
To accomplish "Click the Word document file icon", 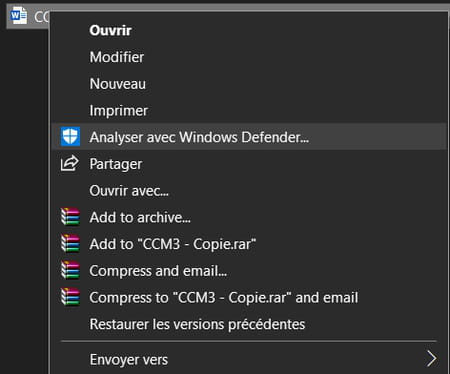I will click(19, 15).
